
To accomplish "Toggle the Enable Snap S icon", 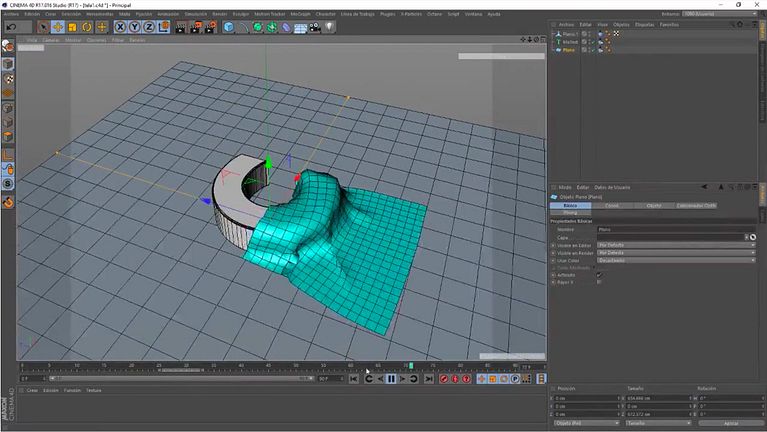I will [x=8, y=184].
